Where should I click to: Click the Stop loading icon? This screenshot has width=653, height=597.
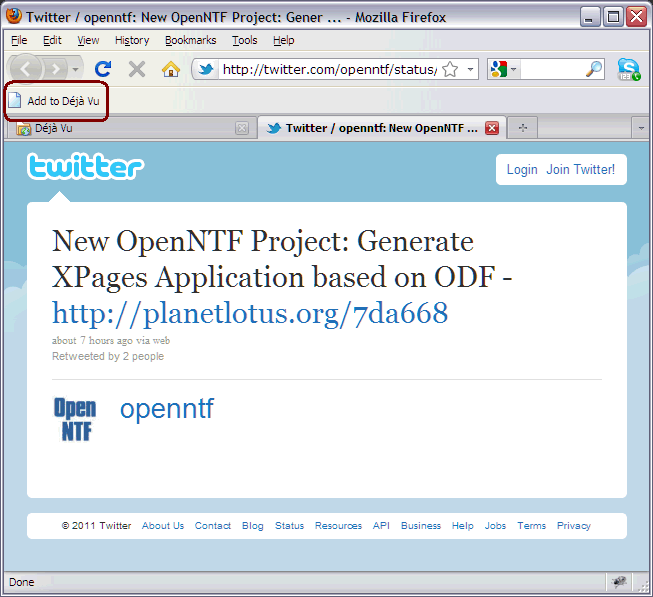coord(137,69)
